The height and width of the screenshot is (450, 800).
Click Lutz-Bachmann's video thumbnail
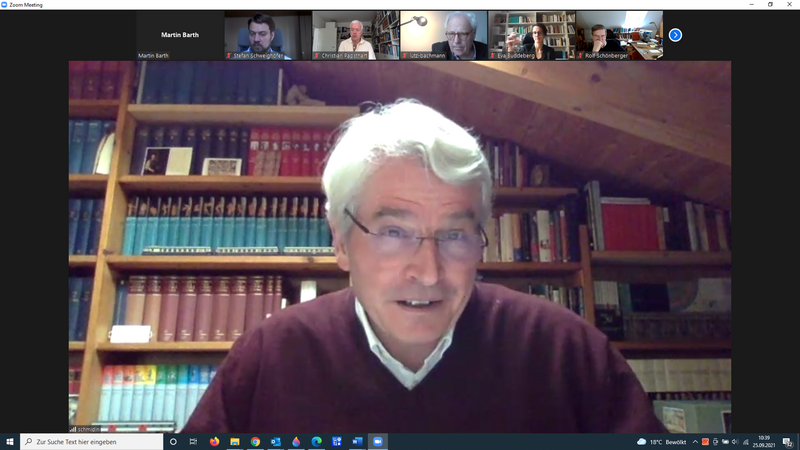pyautogui.click(x=443, y=35)
